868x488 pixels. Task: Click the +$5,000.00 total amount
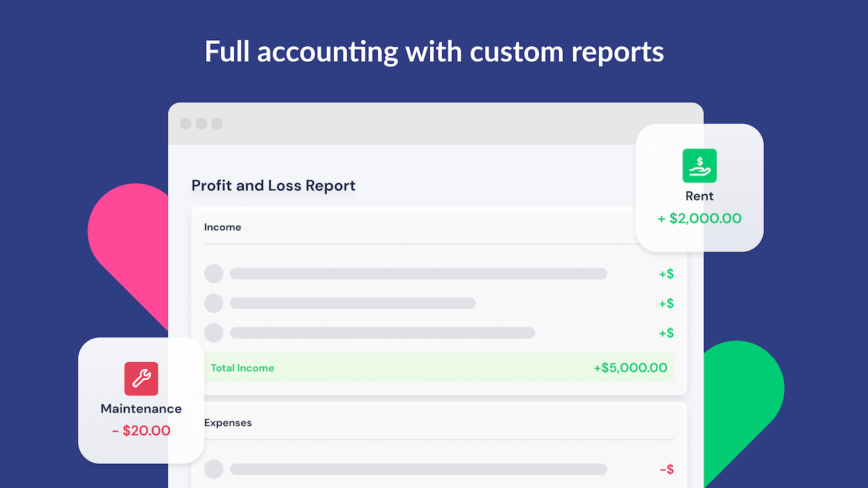tap(630, 368)
